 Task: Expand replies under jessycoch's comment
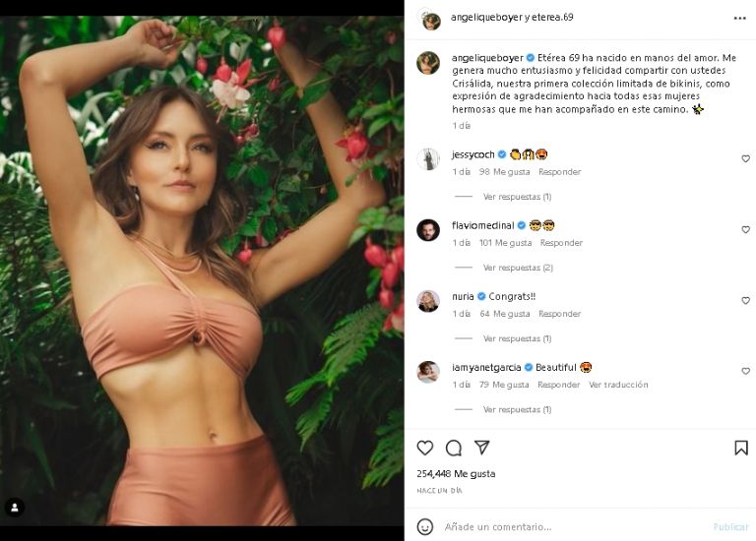[517, 197]
